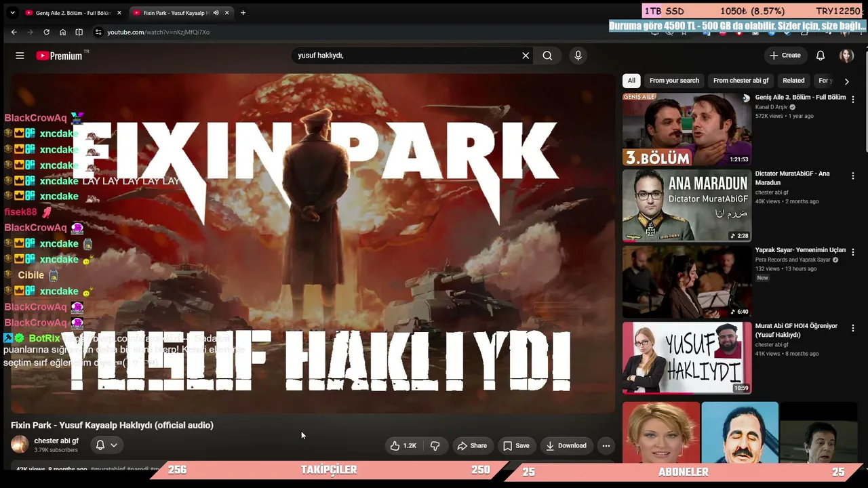Close the Geniş Aile 2. Bölüm tab

pos(119,12)
